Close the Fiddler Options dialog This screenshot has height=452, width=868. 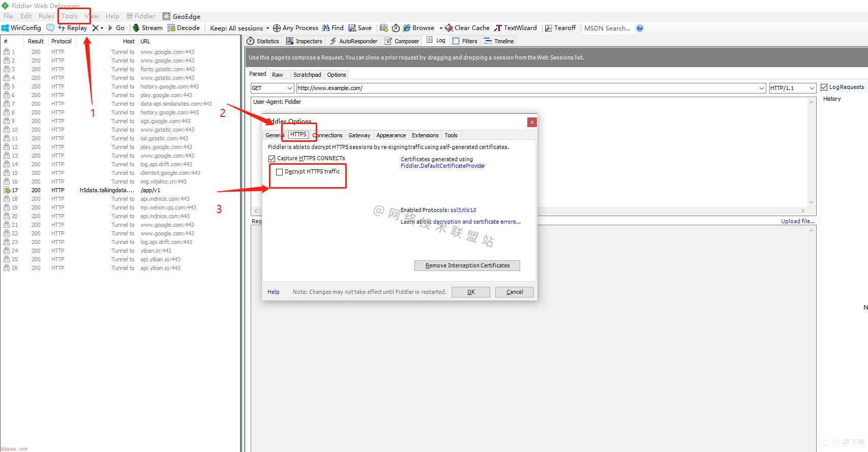pyautogui.click(x=532, y=122)
